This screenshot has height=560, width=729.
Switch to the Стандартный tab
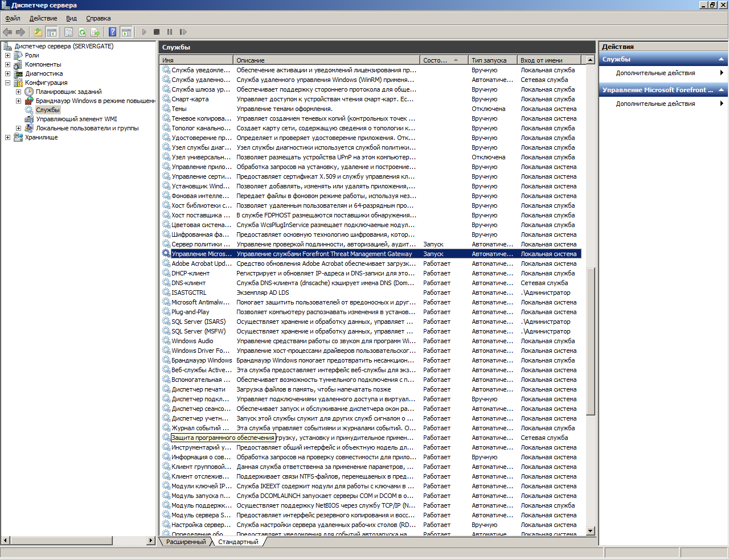238,542
